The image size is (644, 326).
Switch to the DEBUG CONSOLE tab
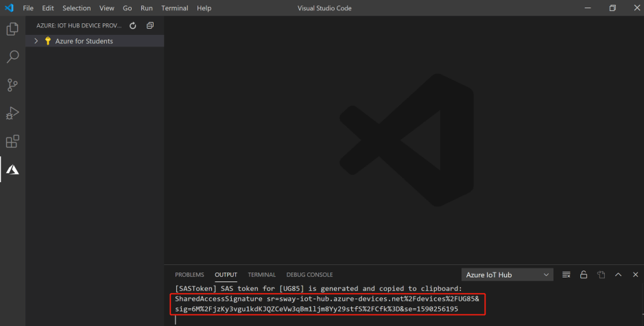[x=309, y=275]
